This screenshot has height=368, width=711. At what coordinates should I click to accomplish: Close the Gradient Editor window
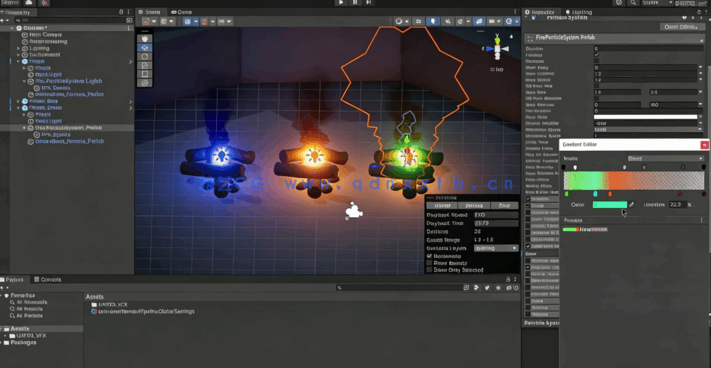coord(704,145)
